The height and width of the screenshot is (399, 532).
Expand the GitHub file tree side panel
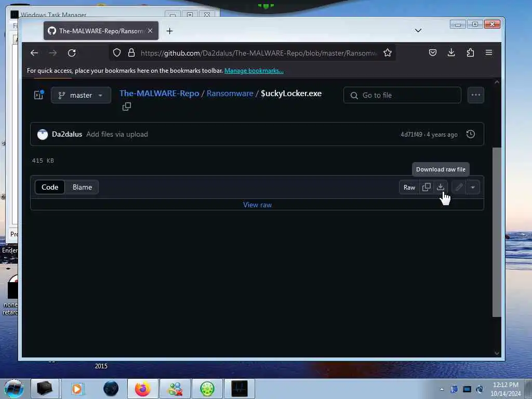tap(38, 95)
